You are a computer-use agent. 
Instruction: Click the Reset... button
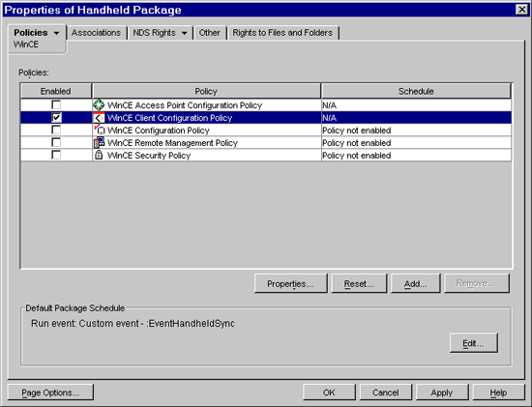coord(359,283)
